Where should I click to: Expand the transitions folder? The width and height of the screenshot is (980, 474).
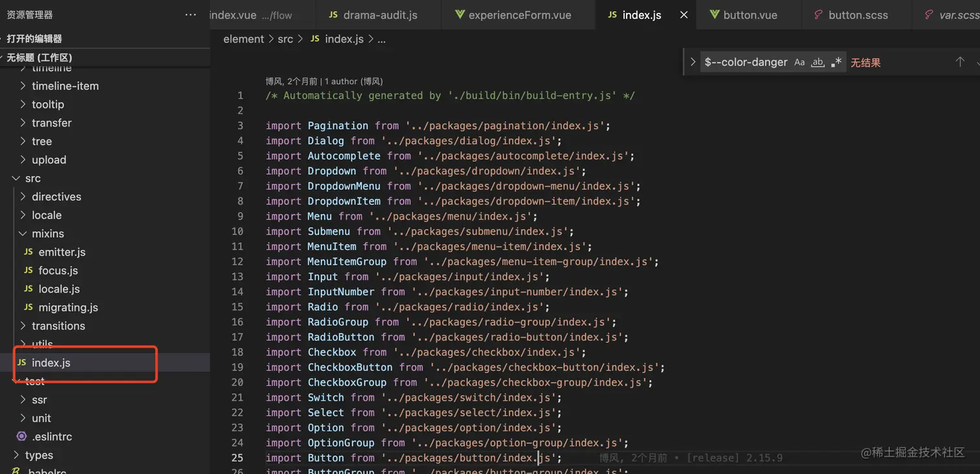click(x=58, y=326)
